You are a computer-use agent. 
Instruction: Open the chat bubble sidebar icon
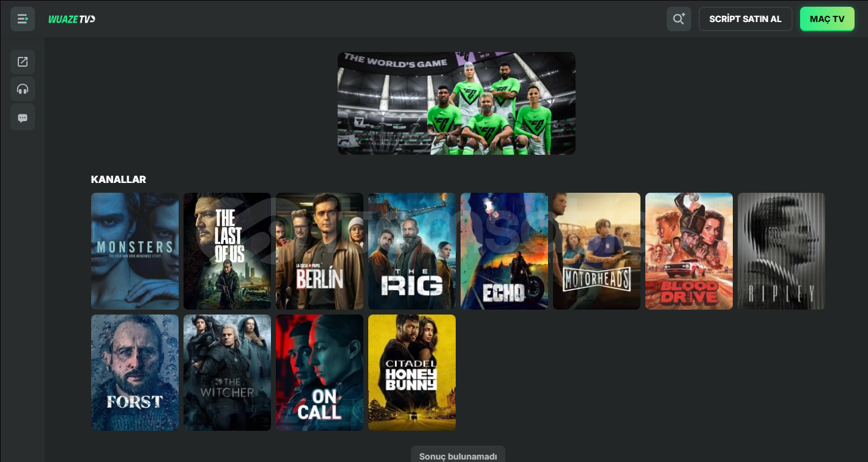click(x=23, y=117)
